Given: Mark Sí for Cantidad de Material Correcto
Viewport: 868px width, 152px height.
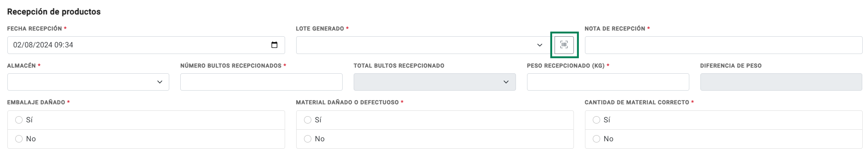Looking at the screenshot, I should (x=596, y=120).
